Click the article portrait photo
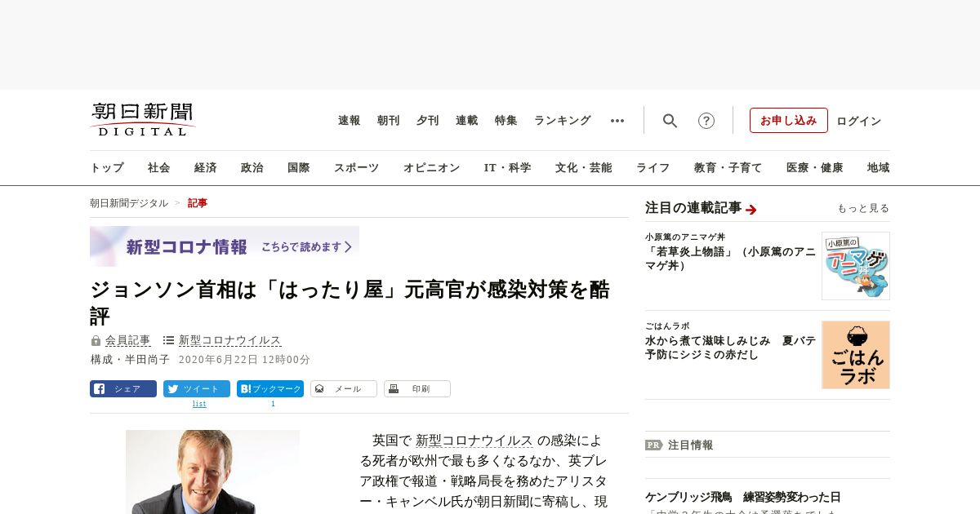Screen dimensions: 980x514 212,472
